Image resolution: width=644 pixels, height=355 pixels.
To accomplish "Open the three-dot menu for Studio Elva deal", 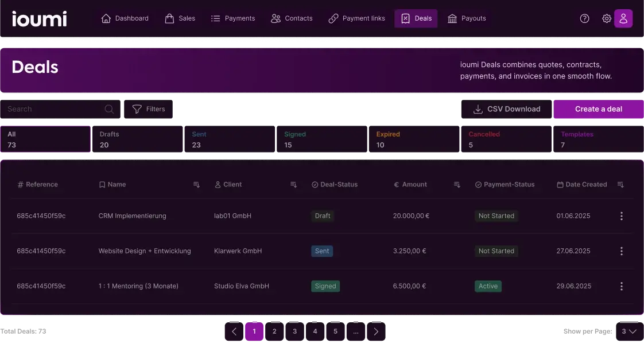I will coord(622,286).
